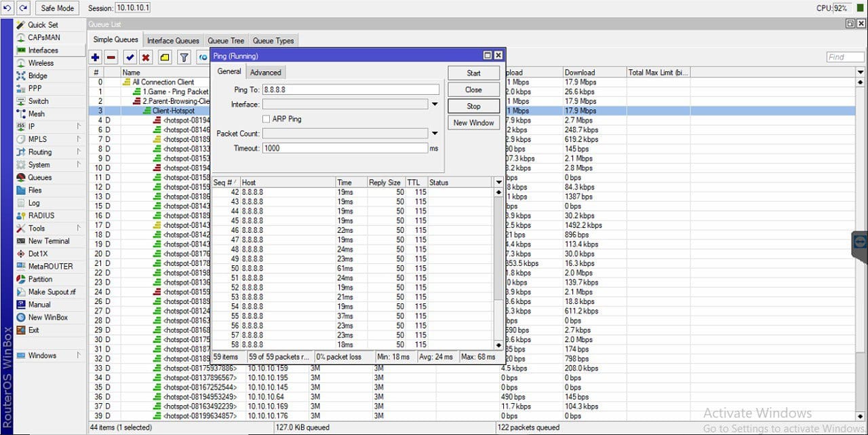Image resolution: width=868 pixels, height=435 pixels.
Task: Click the yellow Comment icon
Action: click(x=164, y=58)
